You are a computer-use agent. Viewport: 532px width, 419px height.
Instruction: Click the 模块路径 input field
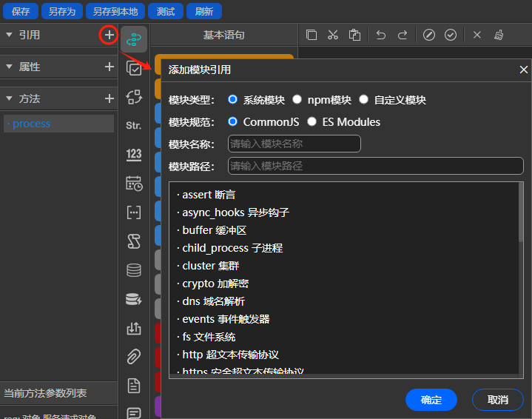376,166
